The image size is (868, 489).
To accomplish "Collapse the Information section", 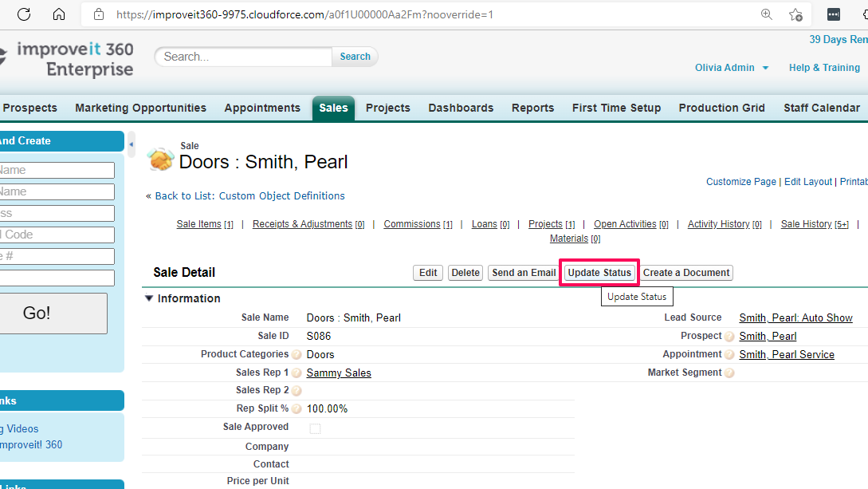I will pyautogui.click(x=149, y=298).
